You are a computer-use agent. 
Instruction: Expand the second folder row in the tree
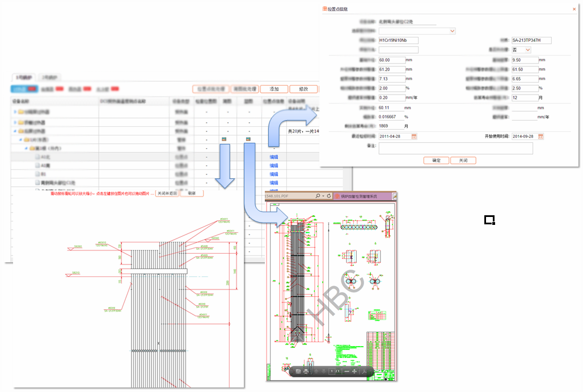15,122
